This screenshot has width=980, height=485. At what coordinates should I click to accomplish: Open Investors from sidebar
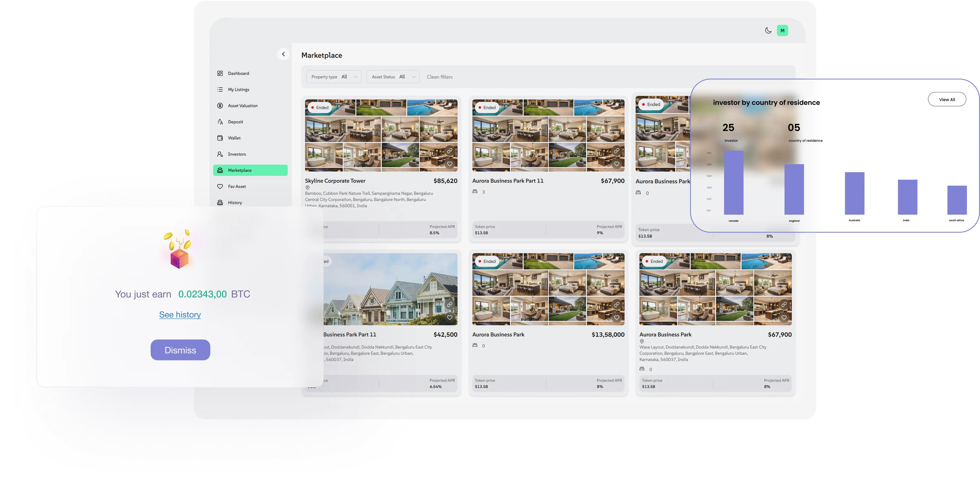tap(250, 154)
